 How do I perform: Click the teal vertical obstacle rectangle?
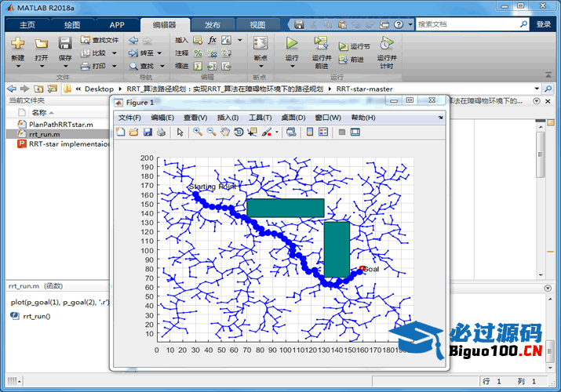[x=337, y=249]
